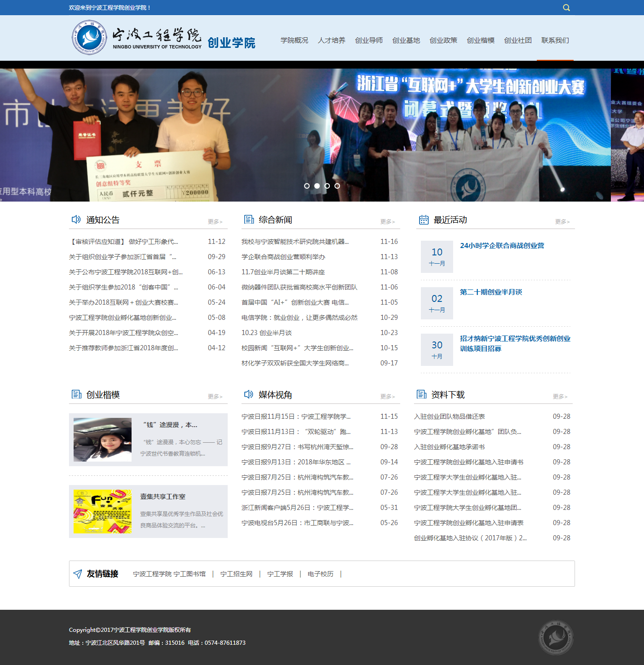Image resolution: width=644 pixels, height=665 pixels.
Task: Select the fourth carousel slide dot
Action: [337, 186]
